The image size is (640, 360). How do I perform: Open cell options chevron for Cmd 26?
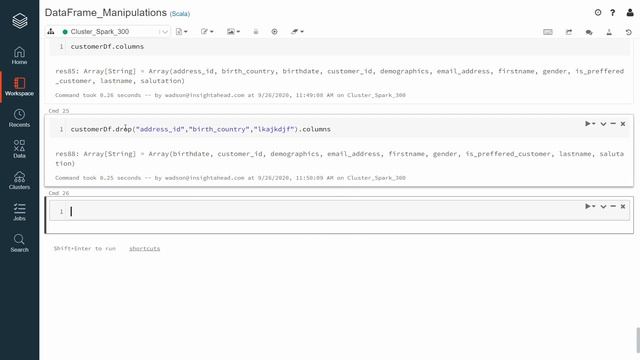603,207
